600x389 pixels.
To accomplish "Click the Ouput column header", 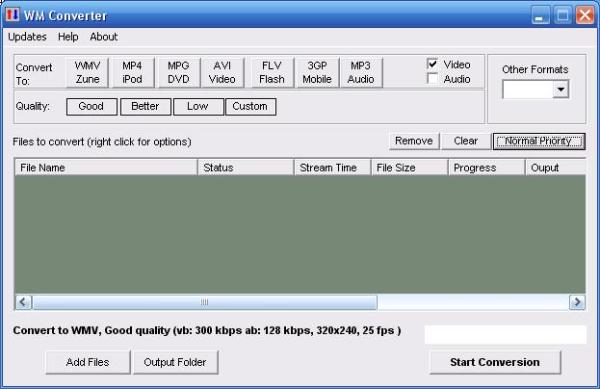I will pyautogui.click(x=556, y=168).
